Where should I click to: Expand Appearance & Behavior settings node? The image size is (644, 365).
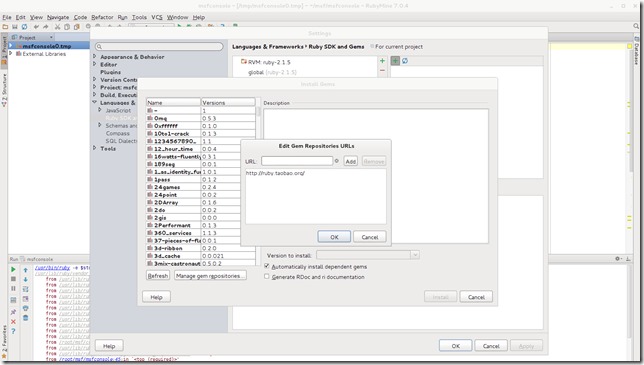pyautogui.click(x=95, y=56)
